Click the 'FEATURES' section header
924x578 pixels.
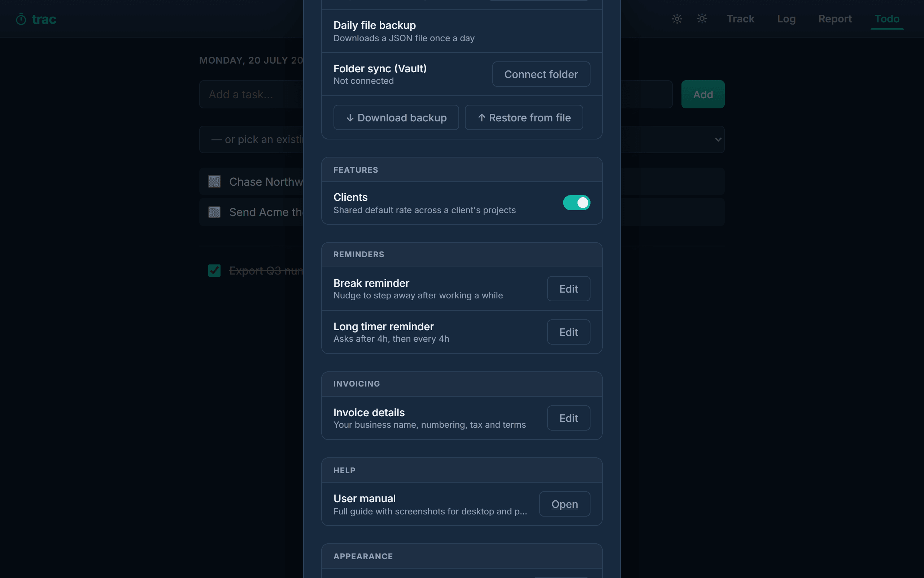click(356, 170)
